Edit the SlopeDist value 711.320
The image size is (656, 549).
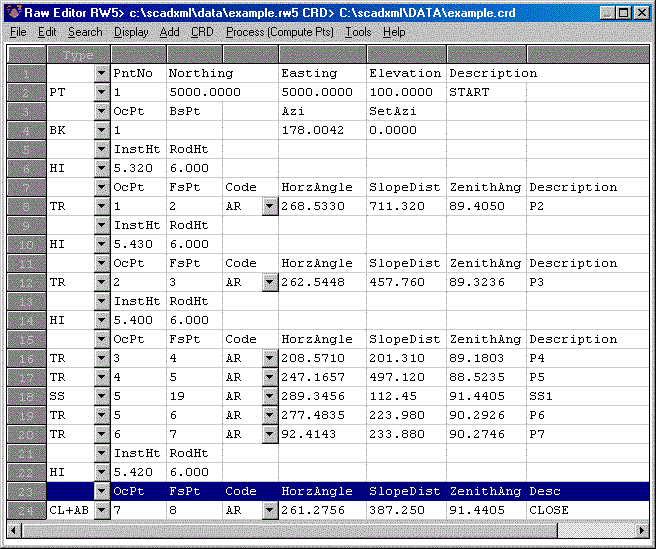(406, 206)
